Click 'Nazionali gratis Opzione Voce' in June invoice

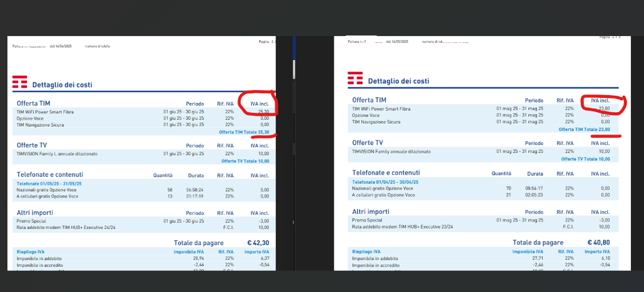[46, 190]
